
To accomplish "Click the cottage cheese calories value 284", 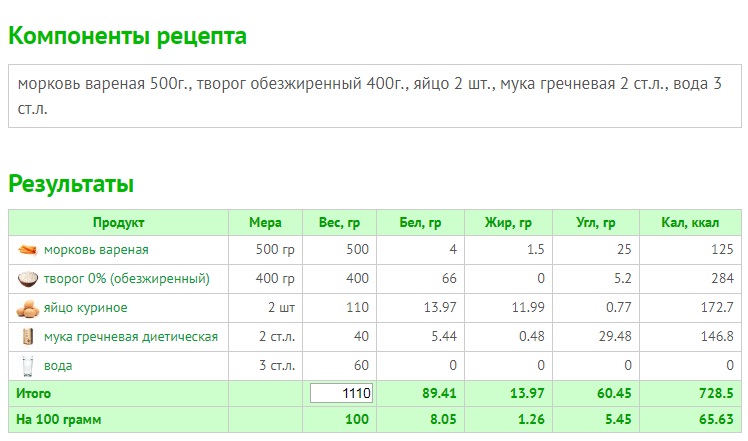I will click(x=722, y=278).
